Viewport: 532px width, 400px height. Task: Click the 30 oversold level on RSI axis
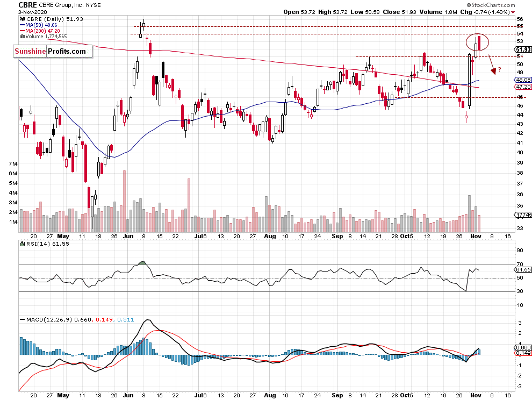tap(520, 291)
